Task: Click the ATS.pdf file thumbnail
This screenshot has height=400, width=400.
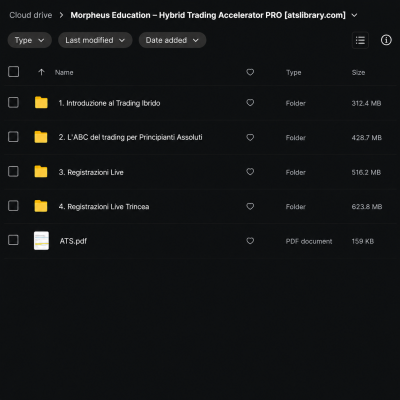Action: [41, 241]
